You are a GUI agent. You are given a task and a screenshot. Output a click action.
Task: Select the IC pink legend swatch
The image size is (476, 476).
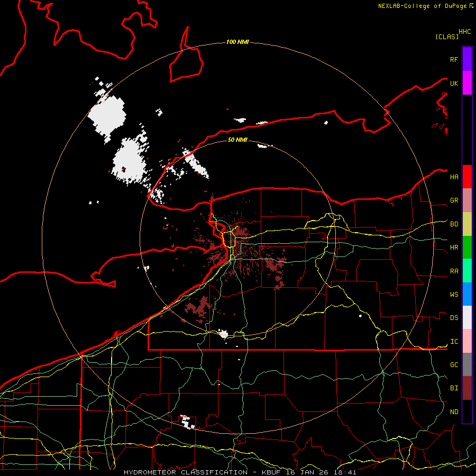(467, 341)
